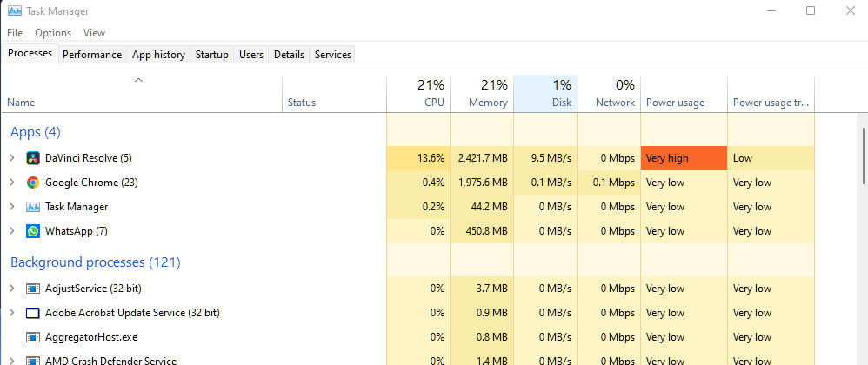
Task: Open the Startup tab
Action: (212, 55)
